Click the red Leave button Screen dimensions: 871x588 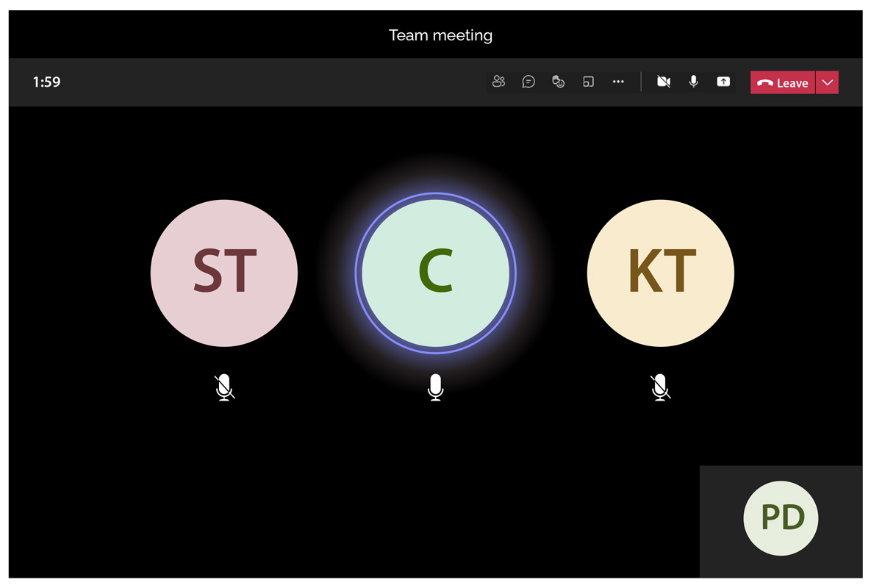(782, 83)
